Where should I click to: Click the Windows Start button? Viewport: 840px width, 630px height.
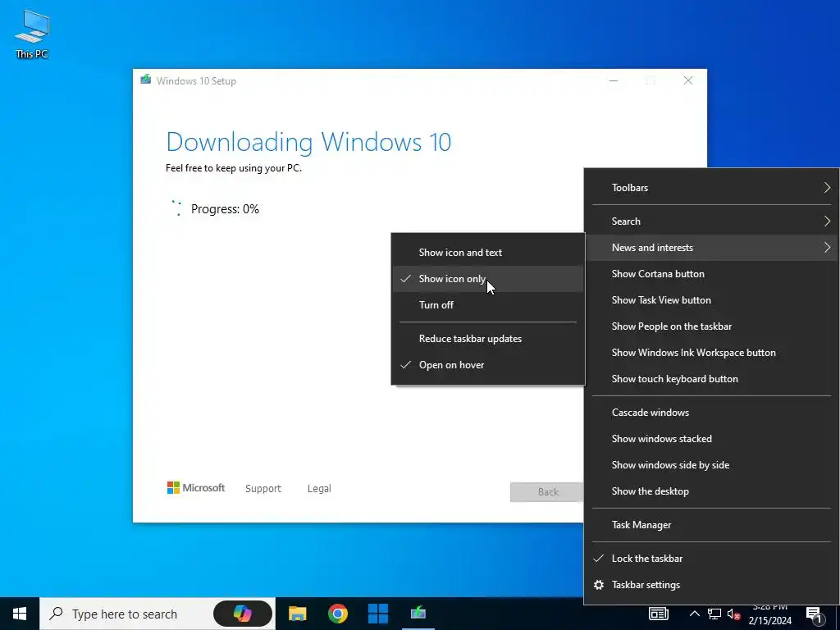point(20,614)
